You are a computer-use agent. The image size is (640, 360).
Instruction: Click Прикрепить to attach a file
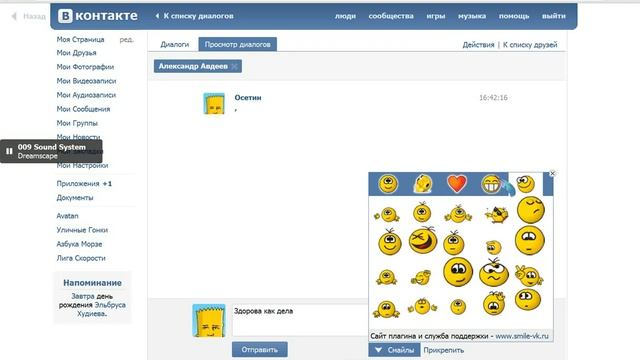pyautogui.click(x=444, y=350)
